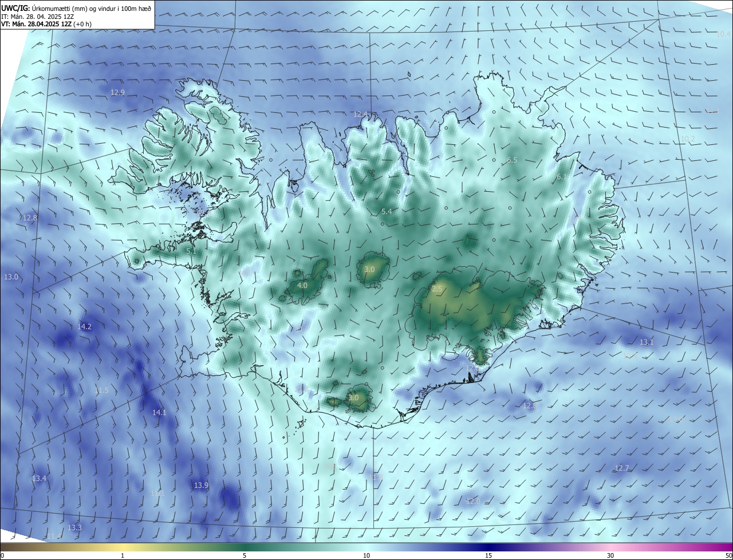733x560 pixels.
Task: Click the 5.4 value in north-central Iceland
Action: tap(387, 212)
